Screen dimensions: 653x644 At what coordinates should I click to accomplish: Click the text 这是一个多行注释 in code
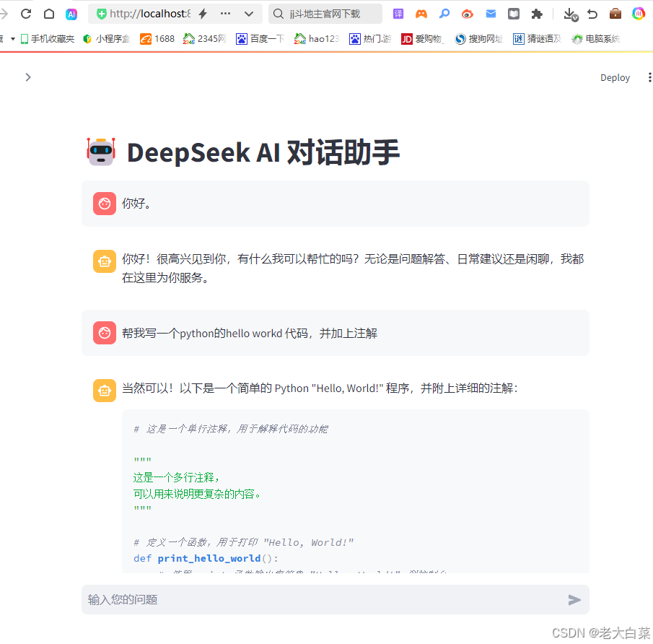[176, 477]
